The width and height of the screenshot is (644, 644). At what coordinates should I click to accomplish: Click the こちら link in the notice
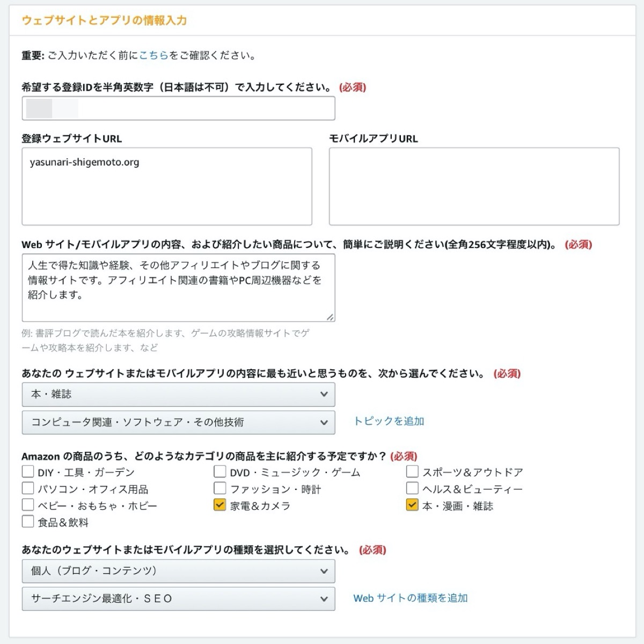click(153, 55)
